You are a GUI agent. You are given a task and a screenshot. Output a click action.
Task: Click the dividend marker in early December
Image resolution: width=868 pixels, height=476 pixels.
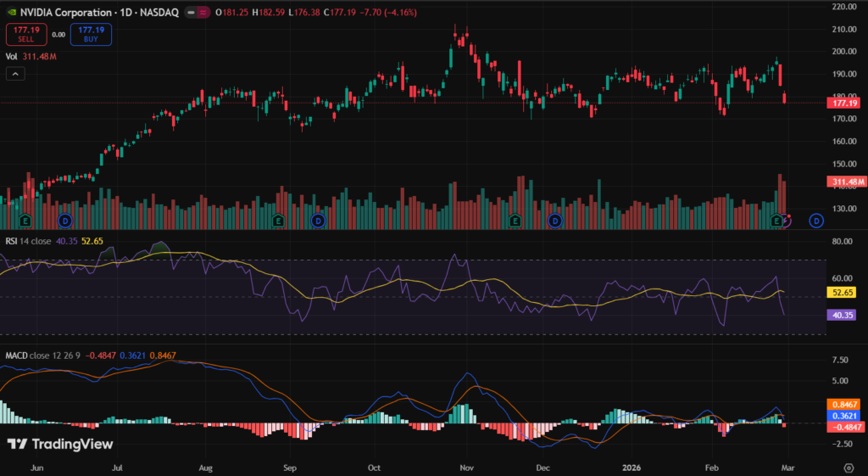pyautogui.click(x=554, y=221)
